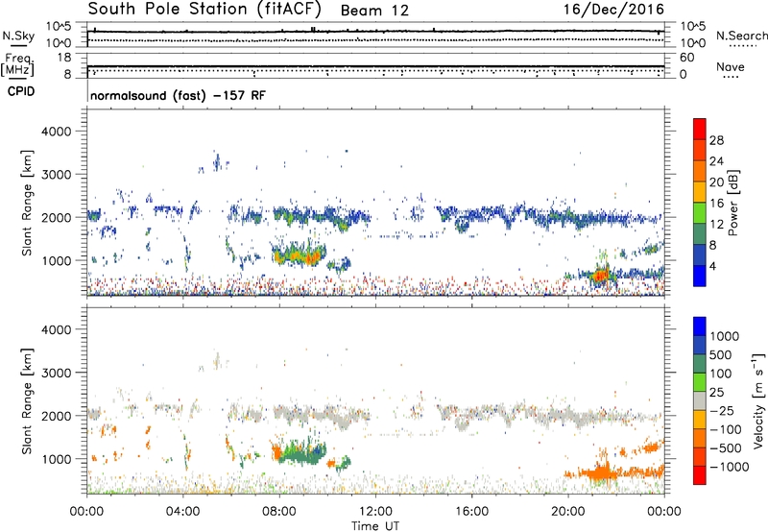
Task: Click 'Slant Range [km]' label of velocity panel
Action: (27, 400)
